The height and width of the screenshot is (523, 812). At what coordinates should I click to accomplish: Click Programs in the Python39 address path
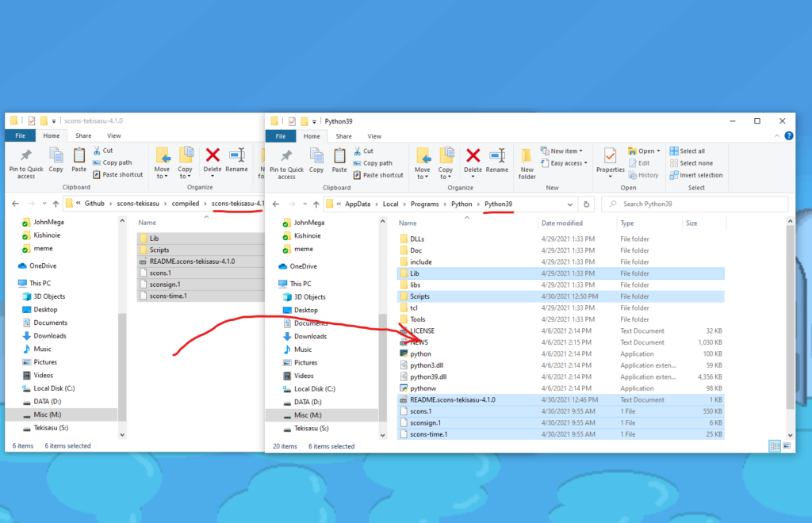tap(425, 204)
